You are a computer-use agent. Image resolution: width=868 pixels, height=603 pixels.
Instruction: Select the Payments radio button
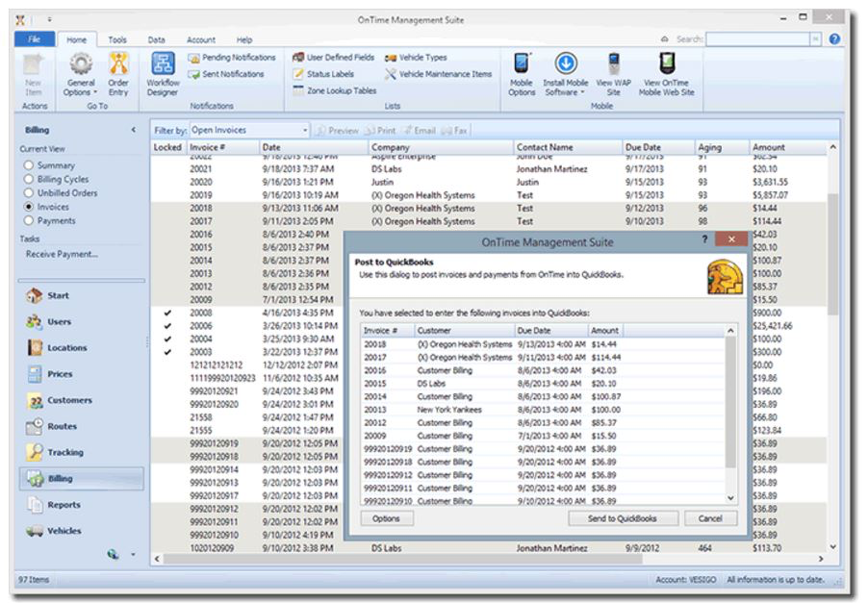[29, 221]
